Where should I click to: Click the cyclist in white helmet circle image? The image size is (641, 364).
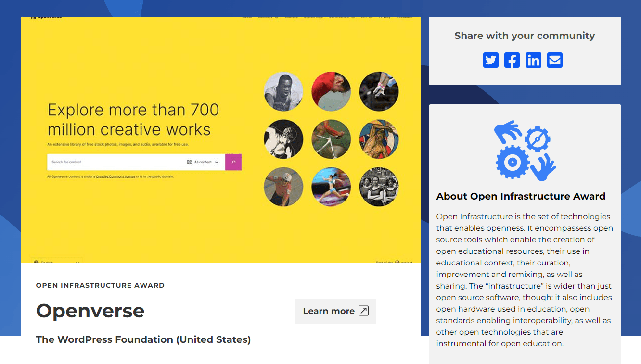coord(283,187)
